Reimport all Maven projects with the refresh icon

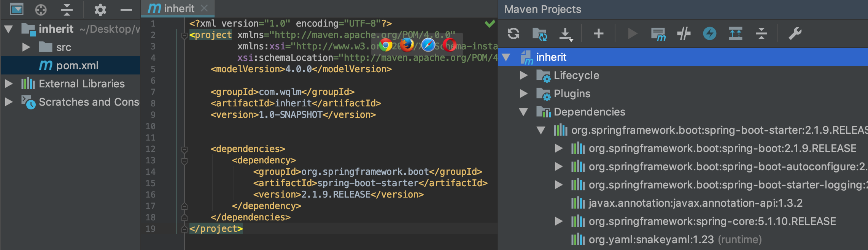coord(513,34)
